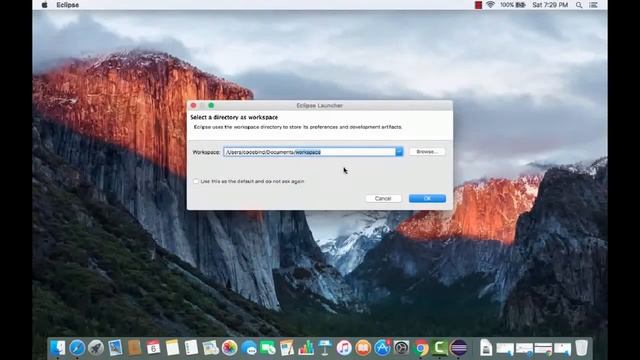640x360 pixels.
Task: Open the Mail stamp icon in dock
Action: [x=115, y=348]
